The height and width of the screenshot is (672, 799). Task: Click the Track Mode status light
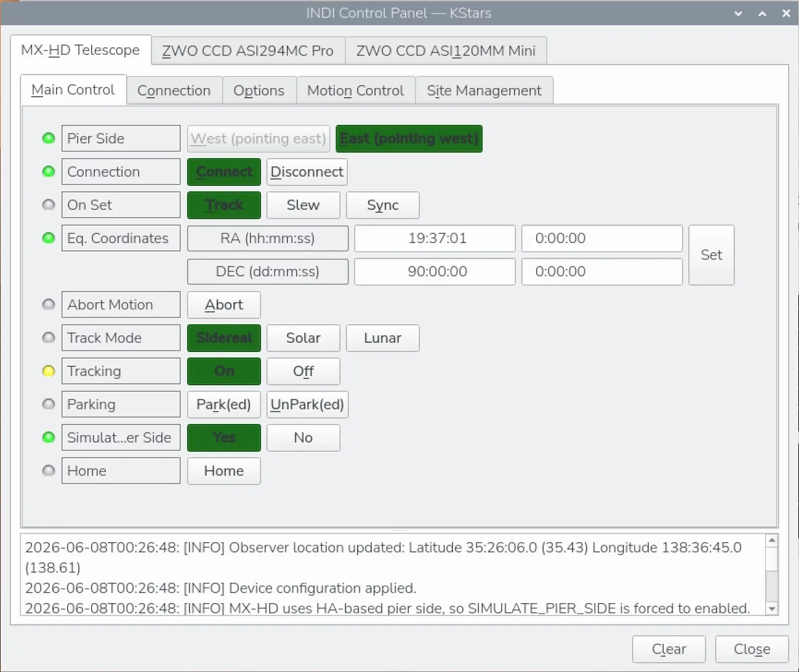point(49,338)
